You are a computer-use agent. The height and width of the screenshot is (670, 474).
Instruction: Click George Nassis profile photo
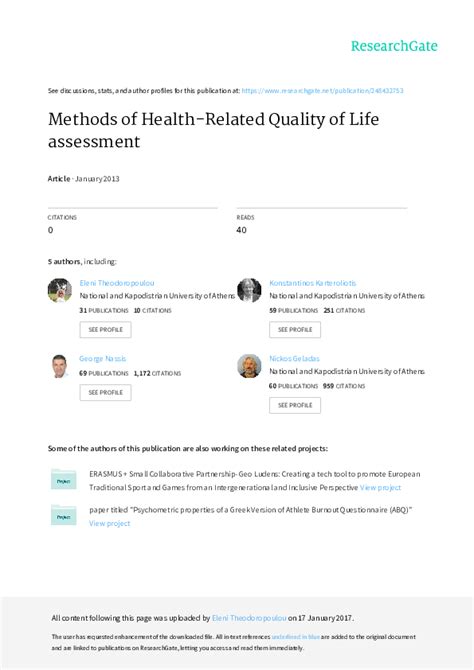60,366
